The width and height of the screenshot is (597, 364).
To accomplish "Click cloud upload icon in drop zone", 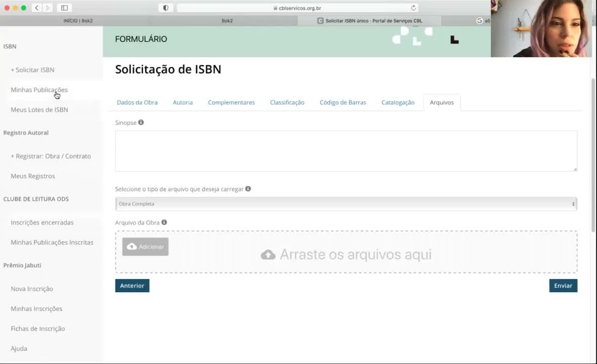I will click(x=268, y=254).
